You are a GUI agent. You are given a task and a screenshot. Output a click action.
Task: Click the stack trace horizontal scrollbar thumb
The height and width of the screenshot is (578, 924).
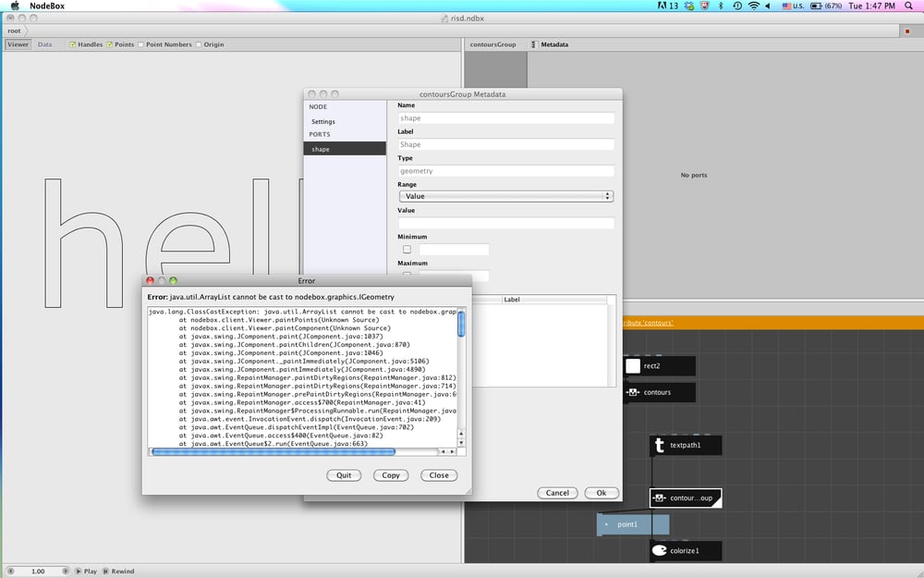tap(274, 452)
